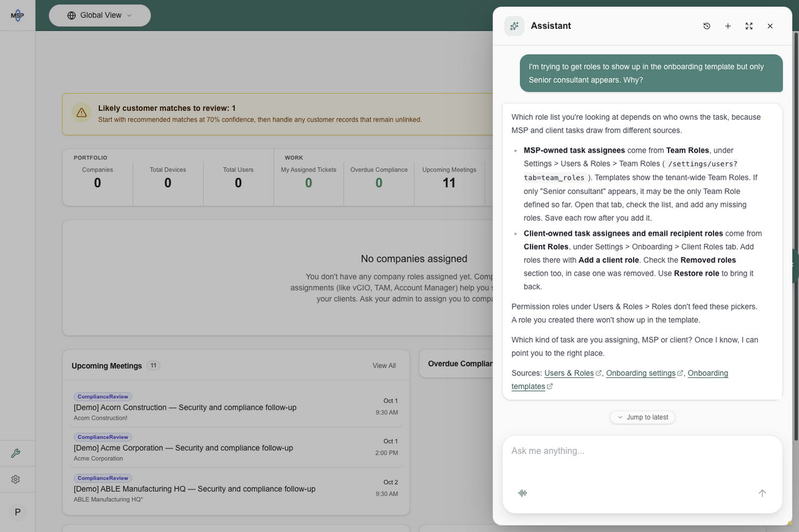The image size is (799, 532).
Task: Open the Onboarding settings source link
Action: pos(641,373)
